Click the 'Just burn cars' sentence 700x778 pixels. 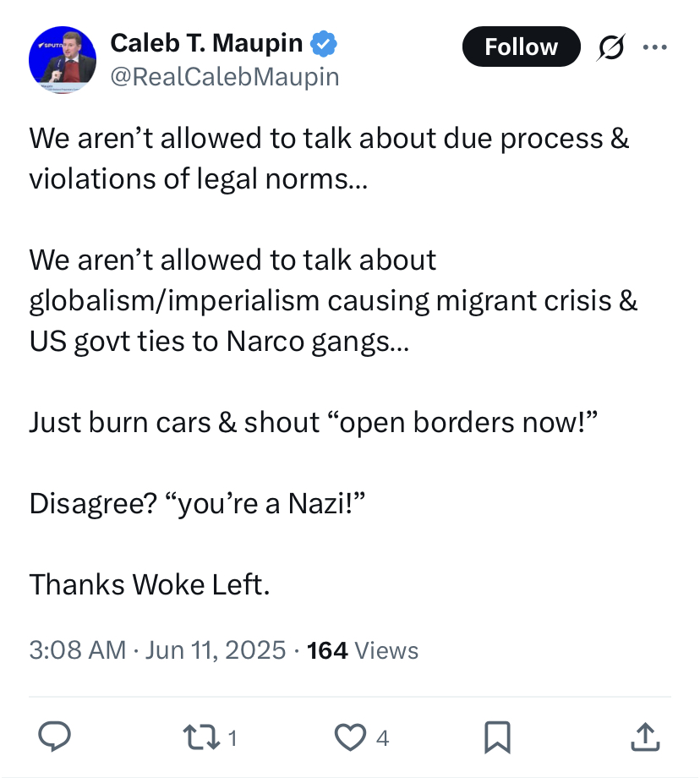coord(313,422)
